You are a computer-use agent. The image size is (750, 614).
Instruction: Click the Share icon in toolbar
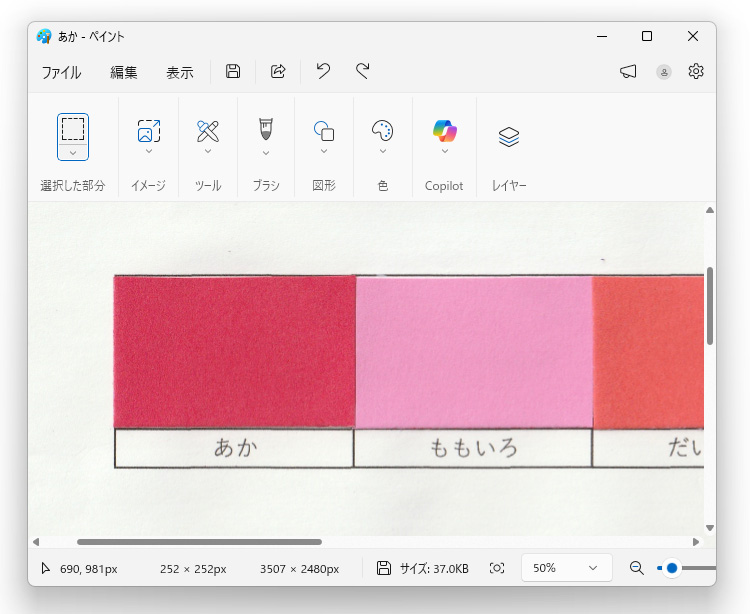(279, 71)
